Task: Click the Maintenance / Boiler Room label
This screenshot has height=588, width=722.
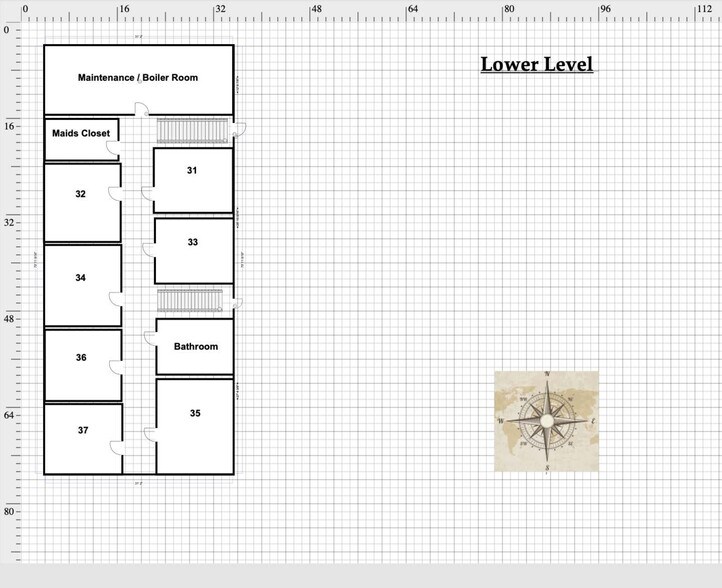Action: (138, 78)
